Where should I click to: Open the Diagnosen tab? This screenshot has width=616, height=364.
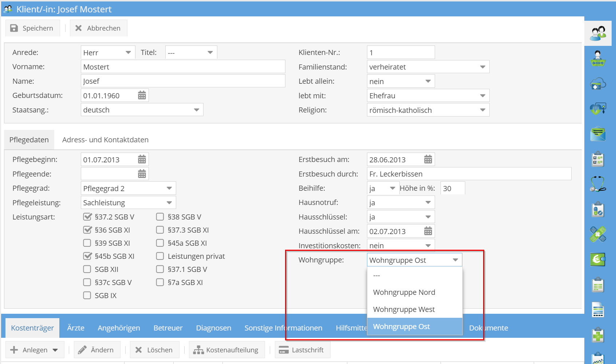(213, 328)
